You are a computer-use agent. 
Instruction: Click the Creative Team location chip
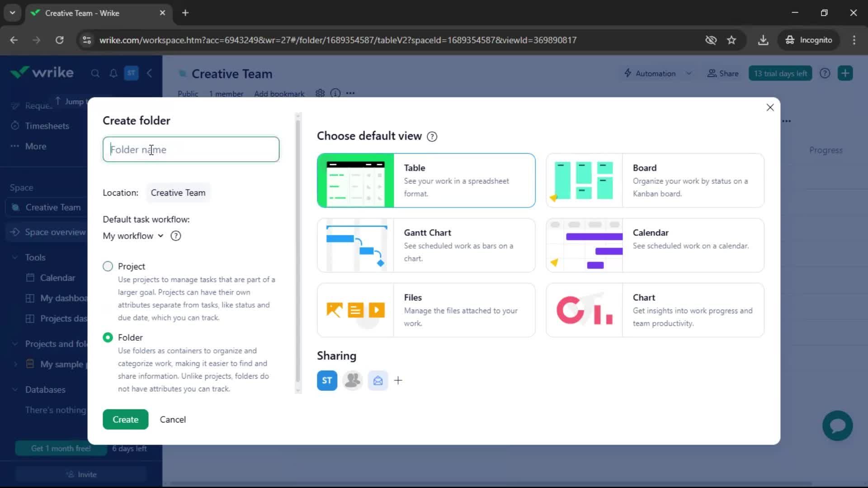click(x=178, y=193)
